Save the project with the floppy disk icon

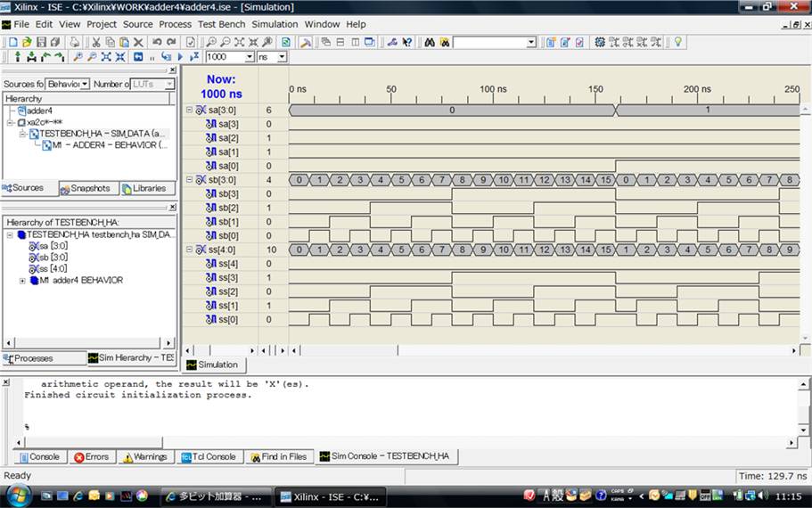point(41,43)
